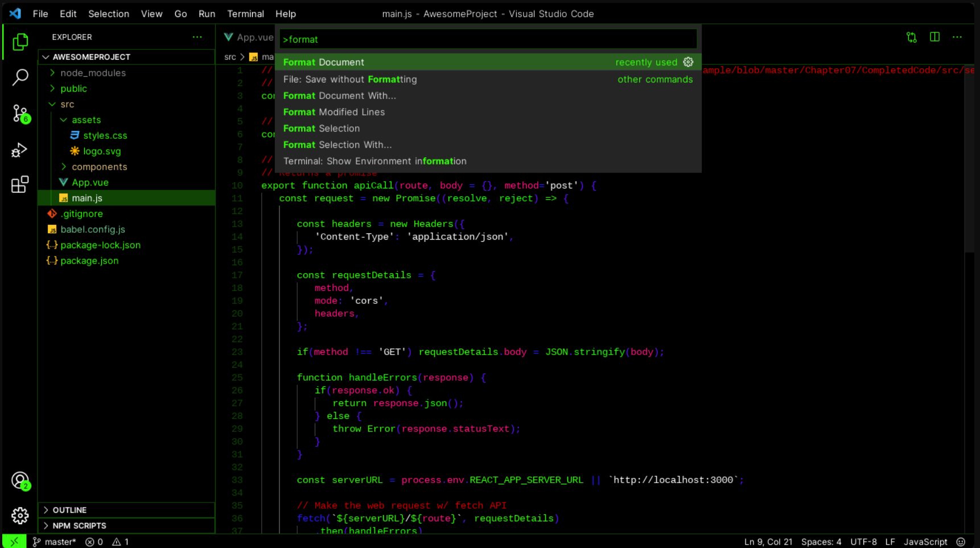Viewport: 980px width, 548px height.
Task: Select the Format Selection command
Action: click(488, 129)
